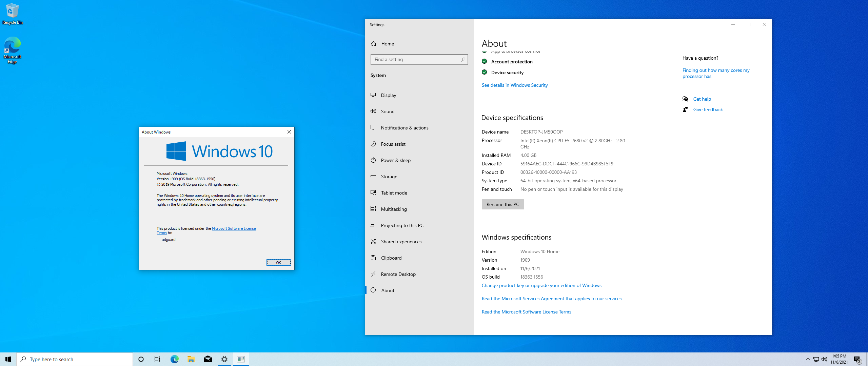Image resolution: width=868 pixels, height=366 pixels.
Task: Open Action Center notifications icon
Action: 857,359
